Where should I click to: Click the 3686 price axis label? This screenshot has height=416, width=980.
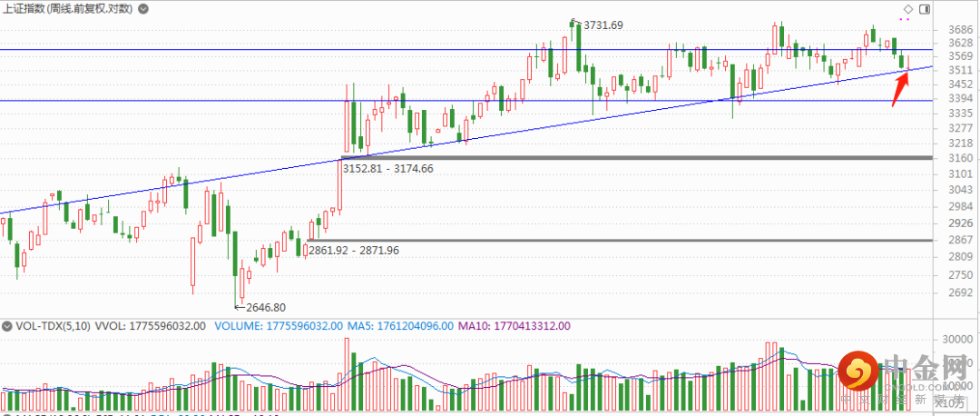click(x=959, y=29)
